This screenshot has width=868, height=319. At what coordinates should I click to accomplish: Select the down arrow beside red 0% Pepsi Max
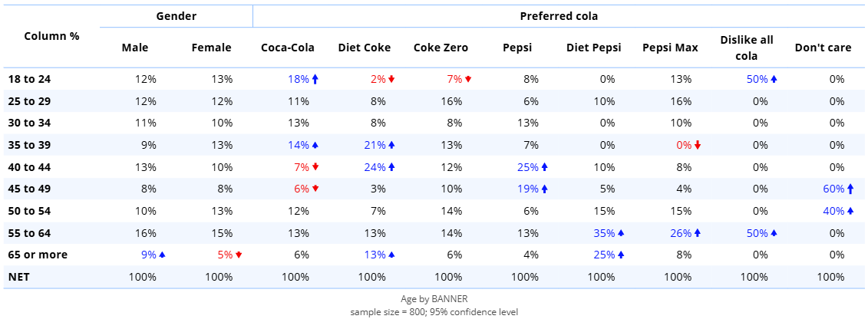[x=698, y=145]
